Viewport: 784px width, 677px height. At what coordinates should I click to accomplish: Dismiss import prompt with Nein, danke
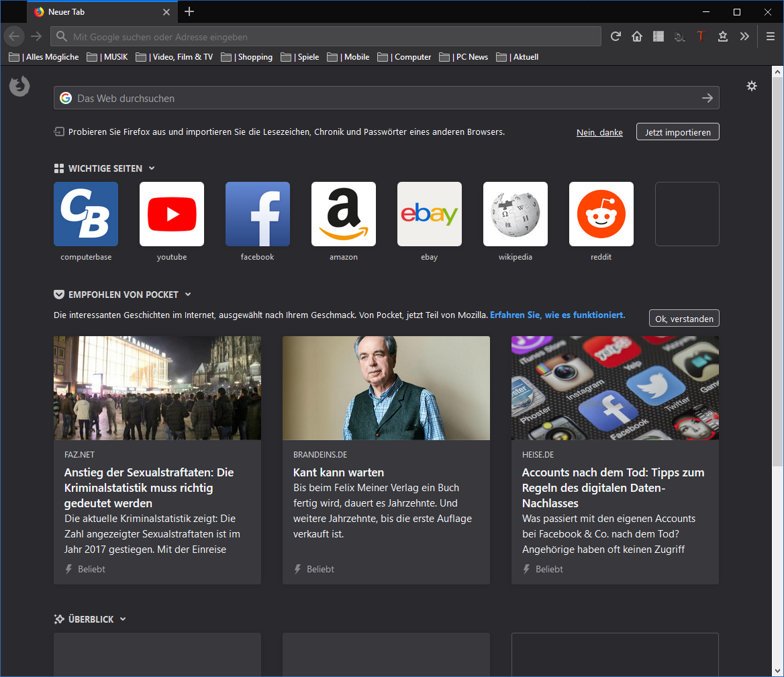[x=599, y=132]
